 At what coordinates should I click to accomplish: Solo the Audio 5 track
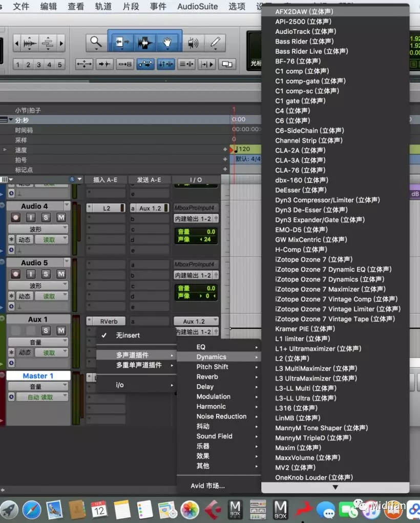tap(46, 274)
